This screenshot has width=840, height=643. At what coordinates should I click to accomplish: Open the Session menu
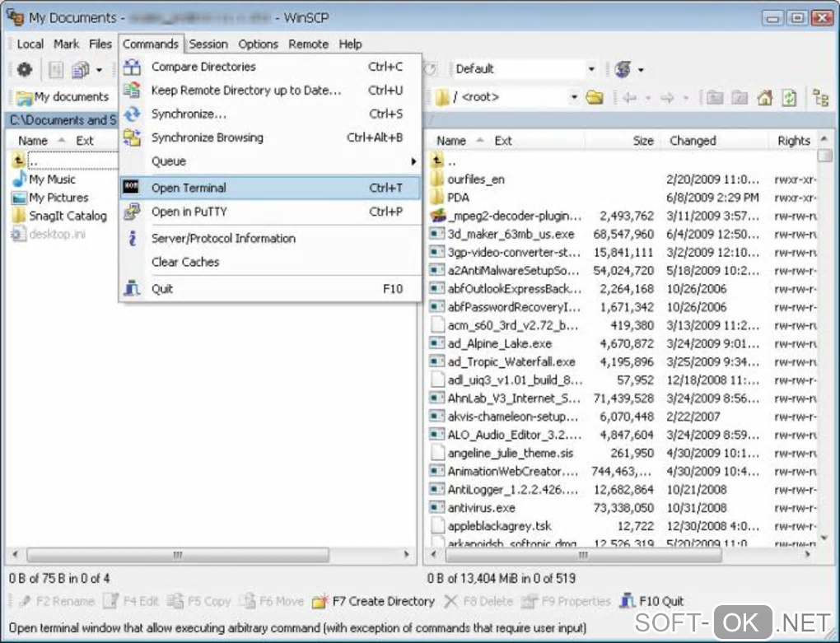coord(208,44)
